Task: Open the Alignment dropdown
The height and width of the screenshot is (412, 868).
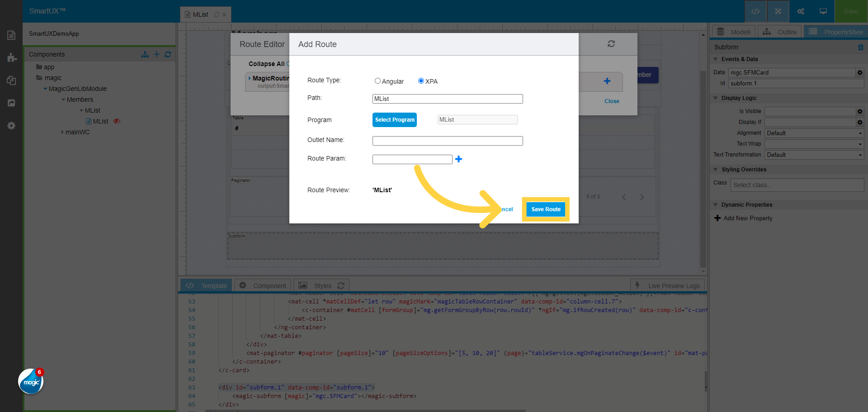Action: pyautogui.click(x=814, y=133)
